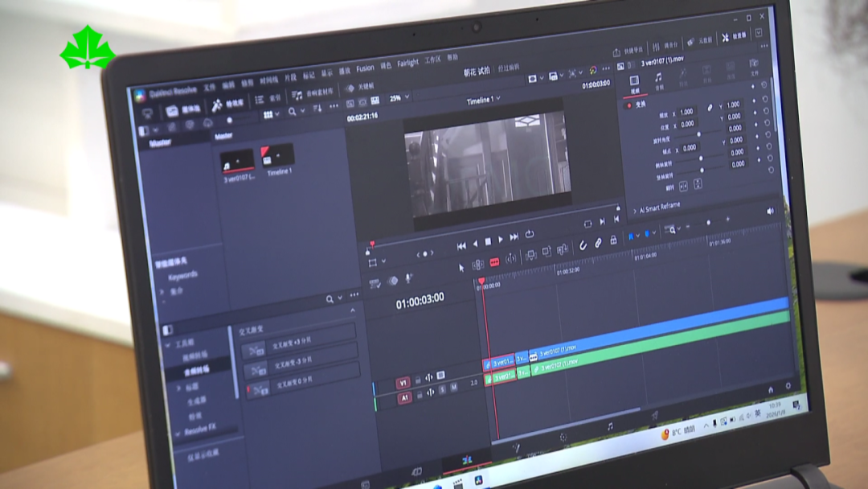The width and height of the screenshot is (868, 489).
Task: Click the Keywords smart bin item
Action: 183,275
